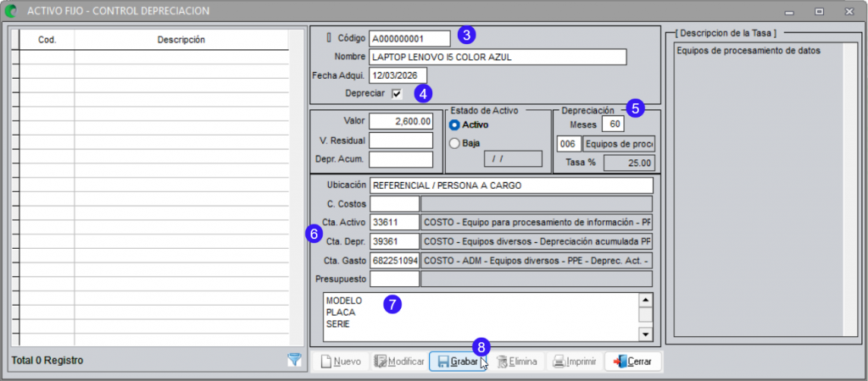Click the C. Costos description field
Image resolution: width=868 pixels, height=381 pixels.
point(537,204)
